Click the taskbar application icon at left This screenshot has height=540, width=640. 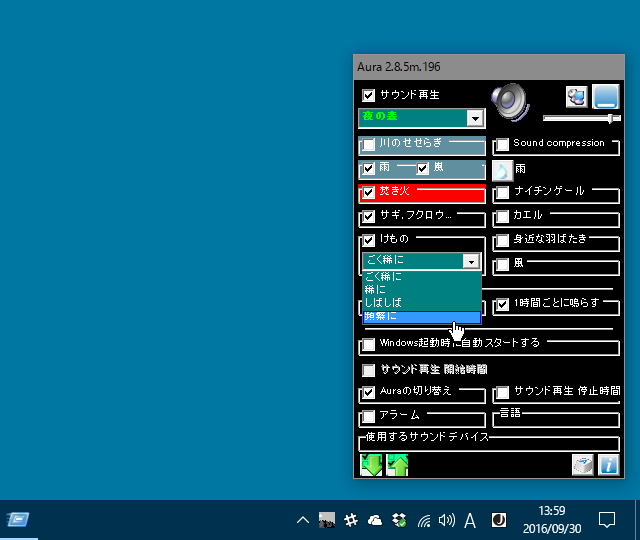(x=18, y=520)
